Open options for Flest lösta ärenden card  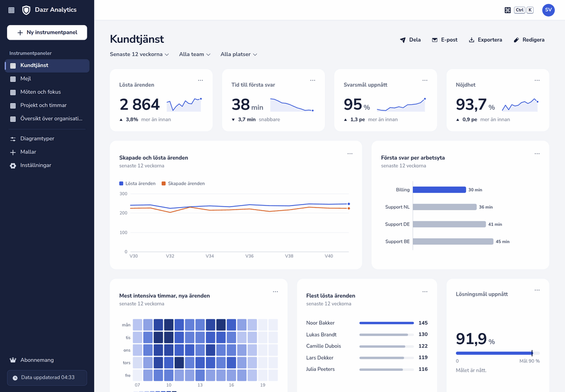tap(425, 292)
